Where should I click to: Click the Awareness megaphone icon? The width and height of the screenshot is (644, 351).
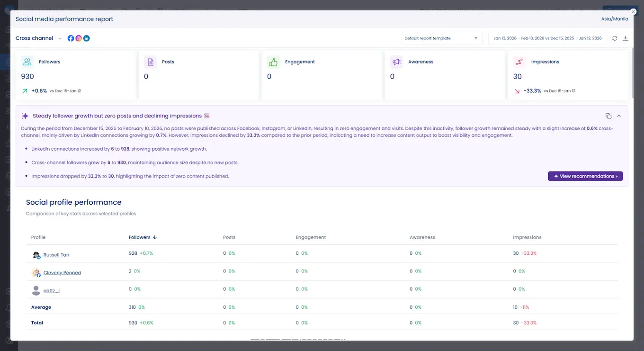coord(396,62)
